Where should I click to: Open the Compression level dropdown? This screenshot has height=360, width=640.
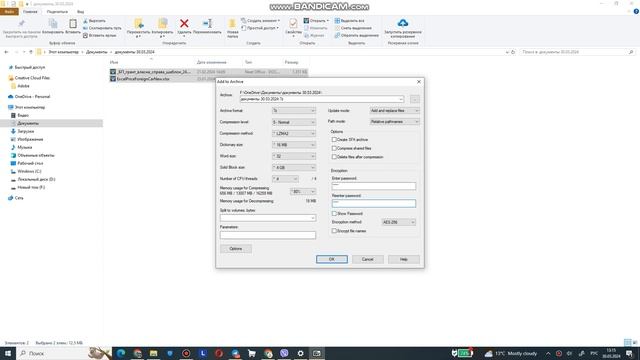point(294,122)
